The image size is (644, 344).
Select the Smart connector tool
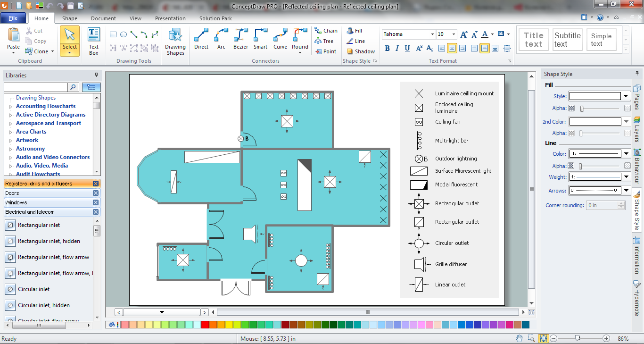tap(260, 39)
